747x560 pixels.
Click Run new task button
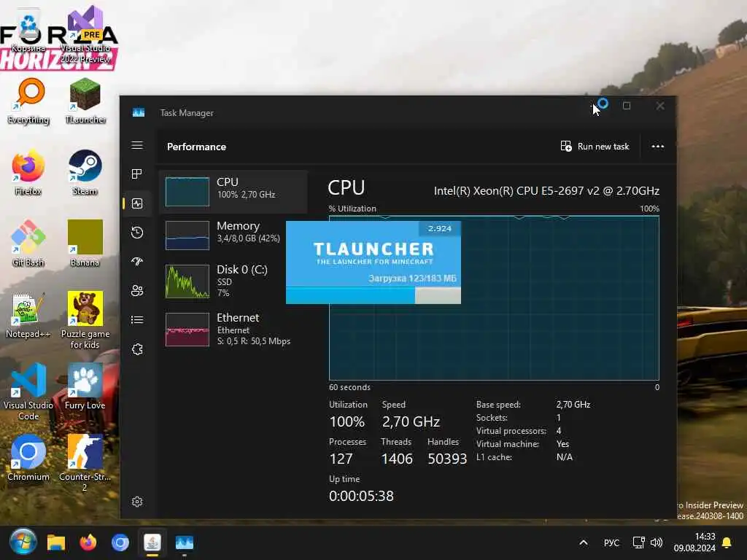[x=595, y=146]
